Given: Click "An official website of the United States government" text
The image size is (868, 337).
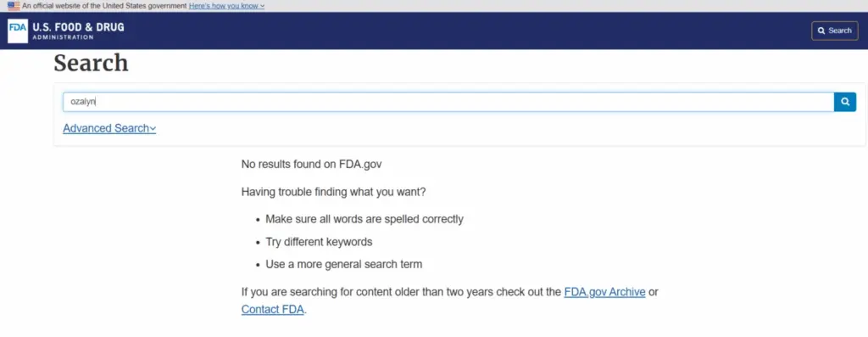Looking at the screenshot, I should (104, 6).
